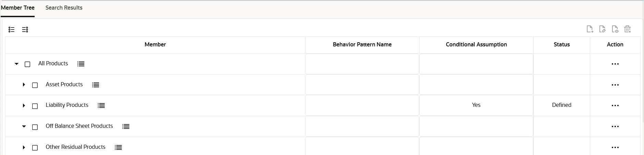Open action menu for Asset Products row
The height and width of the screenshot is (155, 644).
[x=615, y=85]
